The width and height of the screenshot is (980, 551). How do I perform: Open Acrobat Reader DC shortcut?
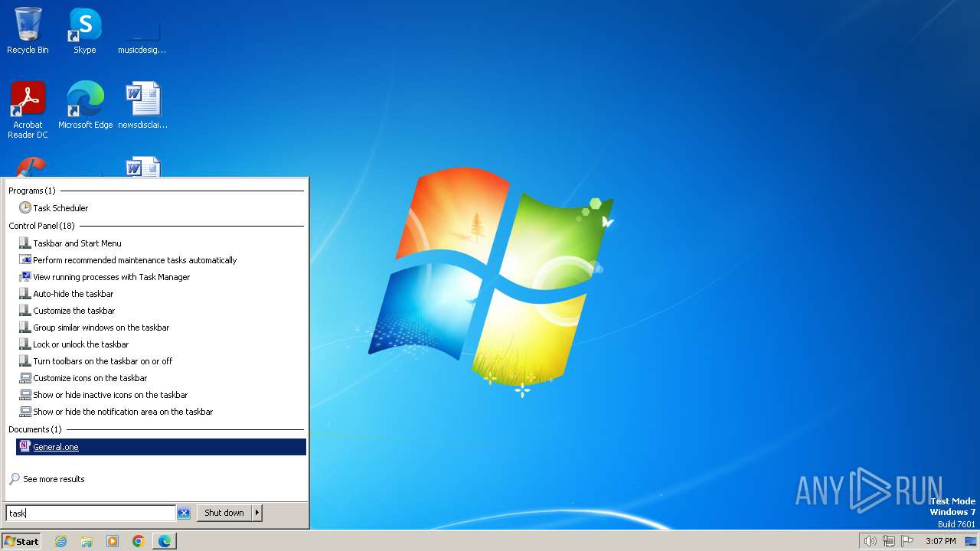(28, 109)
